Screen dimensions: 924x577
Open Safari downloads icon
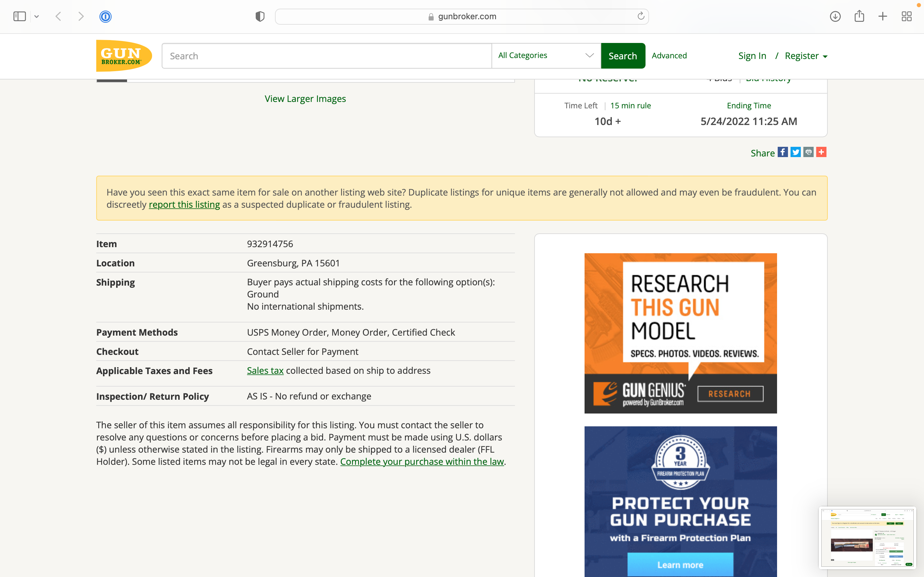click(x=835, y=16)
